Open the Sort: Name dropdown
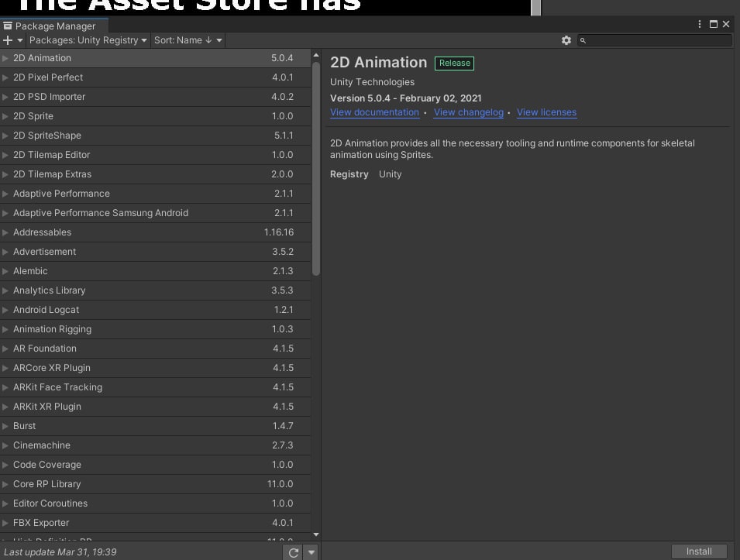Screen dimensions: 740x560 (188, 40)
